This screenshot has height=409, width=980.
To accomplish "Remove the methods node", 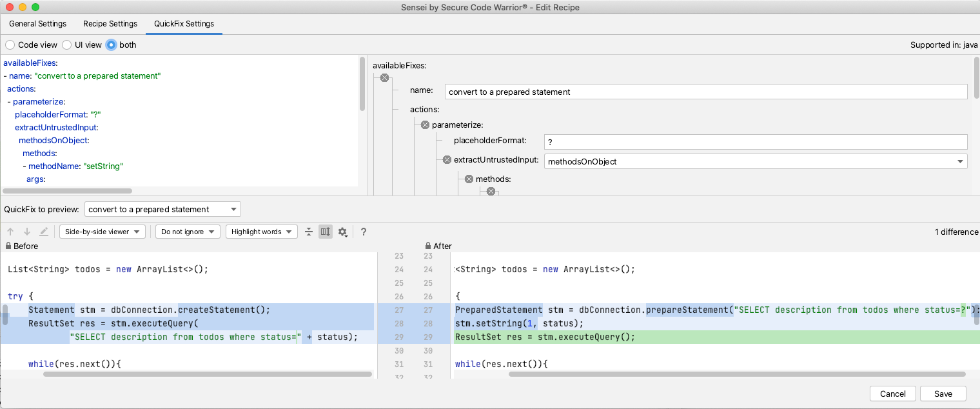I will [x=469, y=179].
